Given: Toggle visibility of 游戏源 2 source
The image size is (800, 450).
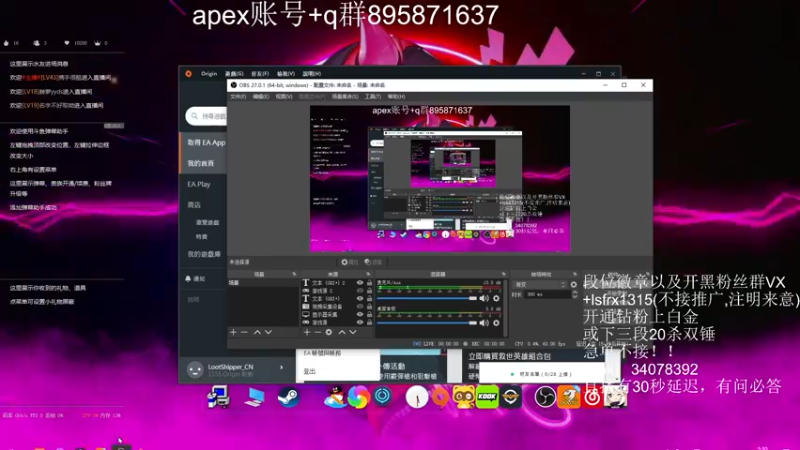Looking at the screenshot, I should 360,291.
